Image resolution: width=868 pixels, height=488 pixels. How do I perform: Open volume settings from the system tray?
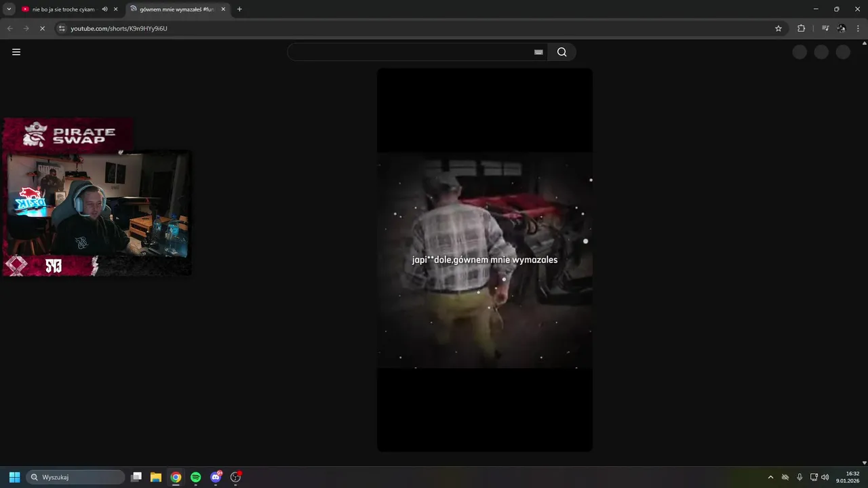click(825, 477)
